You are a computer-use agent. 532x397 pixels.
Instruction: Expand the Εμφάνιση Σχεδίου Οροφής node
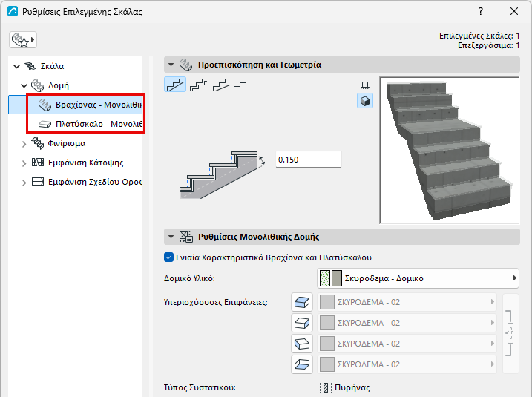tap(24, 183)
